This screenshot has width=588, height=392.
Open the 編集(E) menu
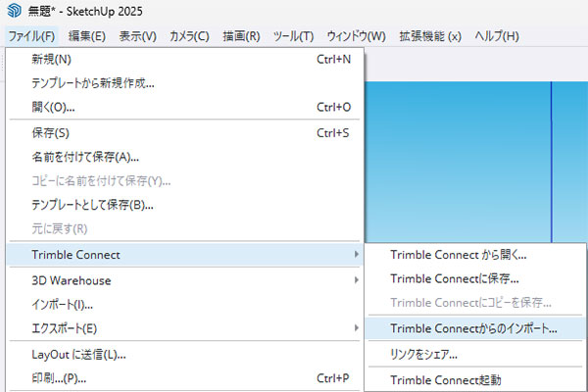pyautogui.click(x=87, y=36)
